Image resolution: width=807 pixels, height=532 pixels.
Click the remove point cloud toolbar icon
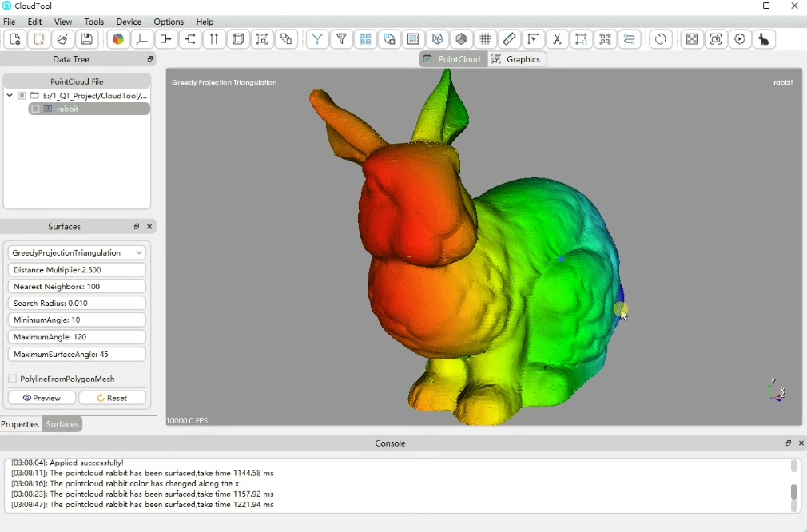pyautogui.click(x=38, y=39)
